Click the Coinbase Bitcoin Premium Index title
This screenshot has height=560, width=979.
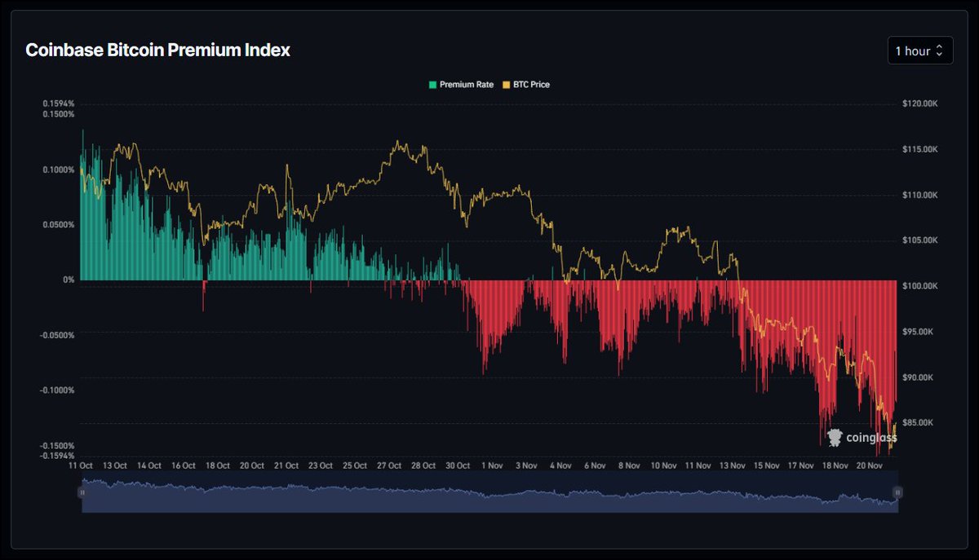click(157, 51)
